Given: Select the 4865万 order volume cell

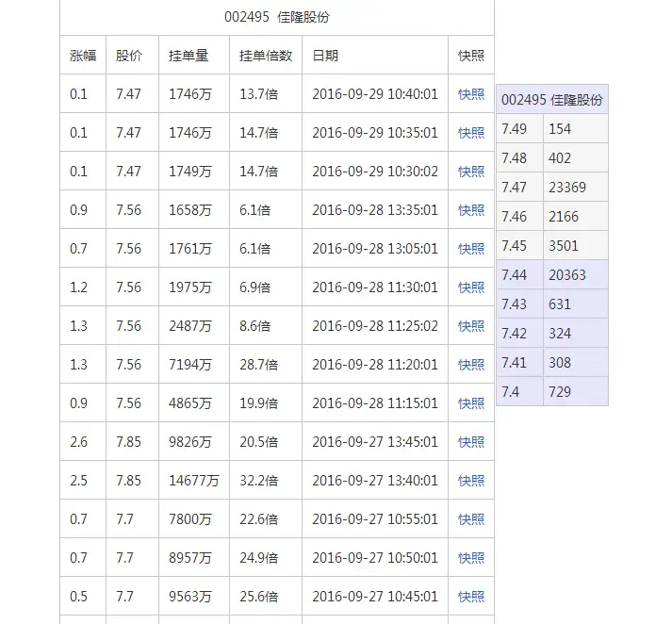Looking at the screenshot, I should [x=194, y=402].
